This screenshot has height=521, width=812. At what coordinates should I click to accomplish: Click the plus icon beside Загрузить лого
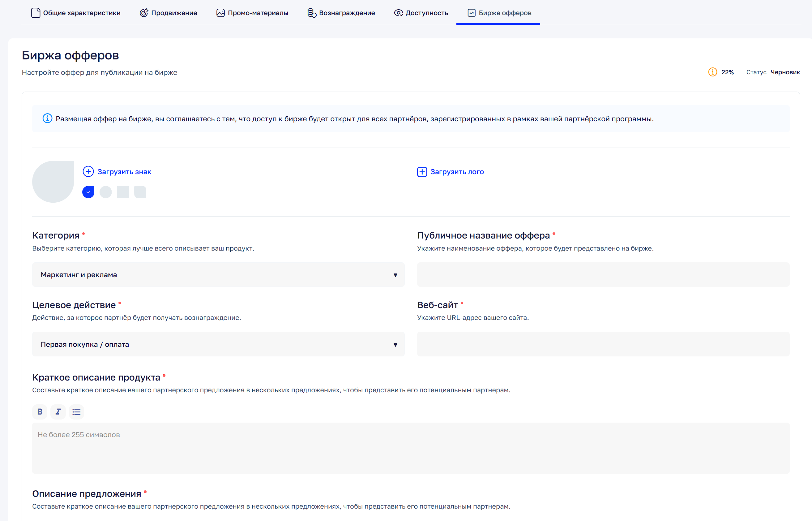point(421,172)
